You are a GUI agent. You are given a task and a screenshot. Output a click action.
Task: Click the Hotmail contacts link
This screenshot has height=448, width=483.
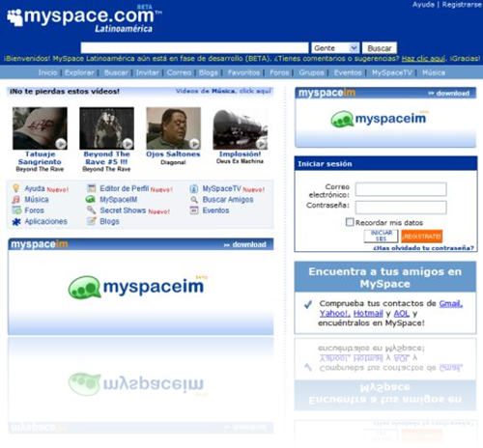[x=368, y=313]
